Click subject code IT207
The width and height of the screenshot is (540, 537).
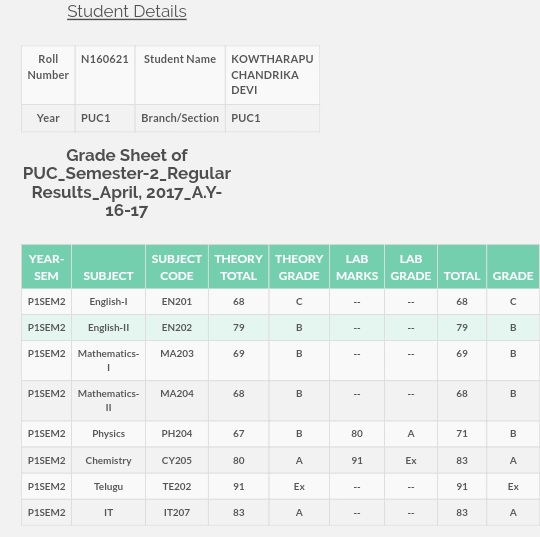click(x=177, y=513)
